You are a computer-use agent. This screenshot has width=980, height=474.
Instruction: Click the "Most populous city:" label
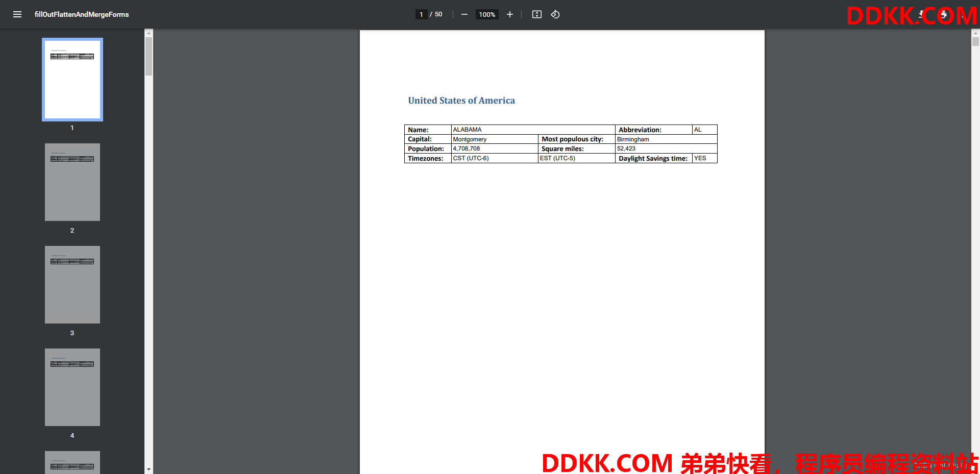click(x=572, y=139)
